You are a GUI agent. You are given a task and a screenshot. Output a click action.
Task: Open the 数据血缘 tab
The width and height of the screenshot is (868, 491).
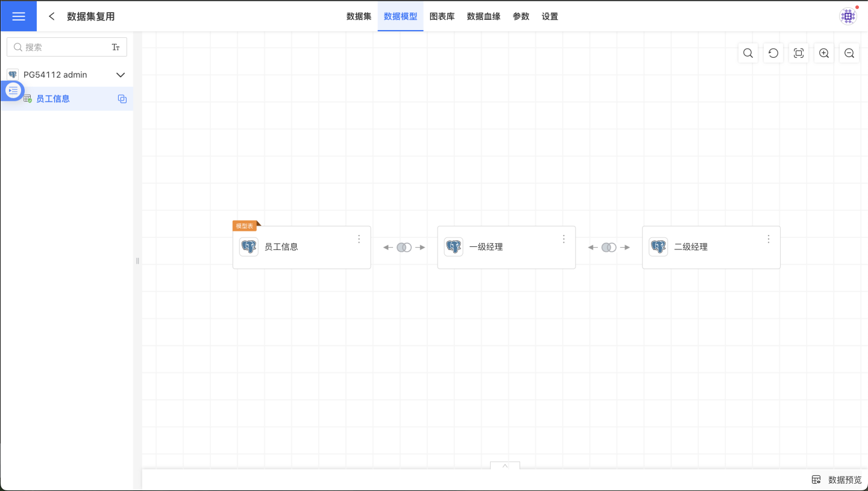click(x=483, y=16)
